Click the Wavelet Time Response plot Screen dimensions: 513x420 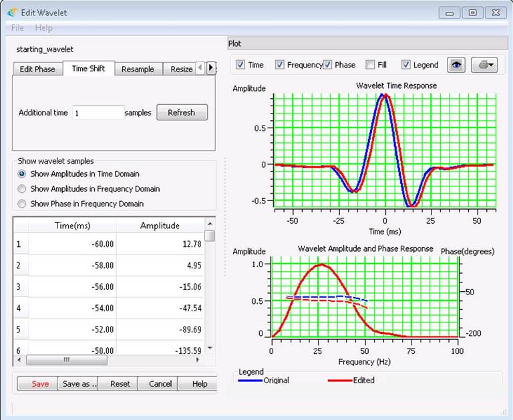(x=385, y=150)
